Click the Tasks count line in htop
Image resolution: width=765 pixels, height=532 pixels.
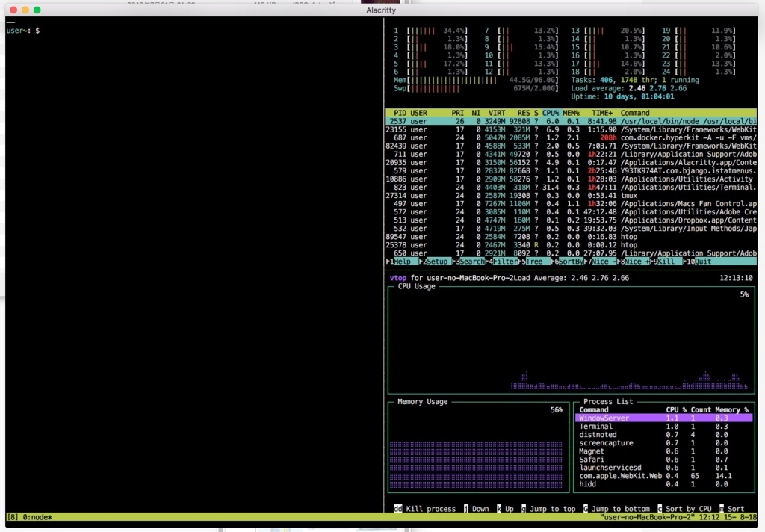click(x=635, y=80)
